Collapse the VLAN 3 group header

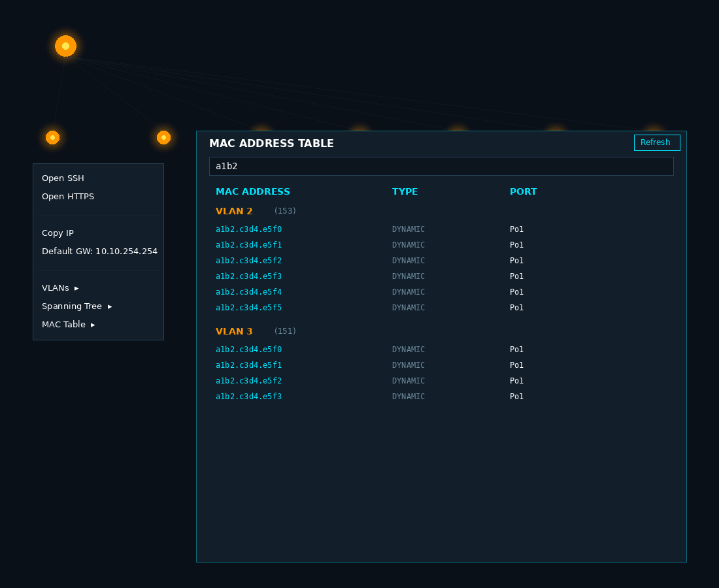(234, 332)
